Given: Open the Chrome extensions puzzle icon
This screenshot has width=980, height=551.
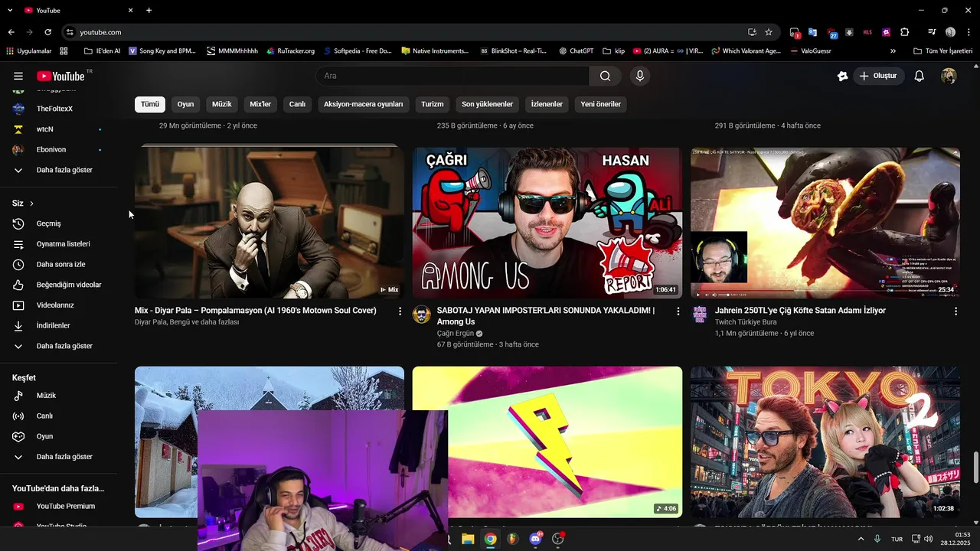Looking at the screenshot, I should 905,32.
